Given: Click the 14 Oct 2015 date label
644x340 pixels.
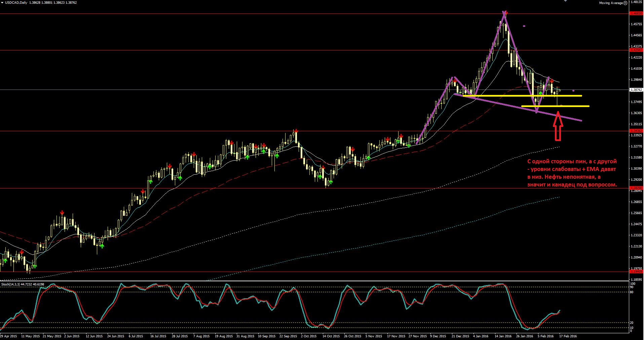Looking at the screenshot, I should click(x=331, y=336).
